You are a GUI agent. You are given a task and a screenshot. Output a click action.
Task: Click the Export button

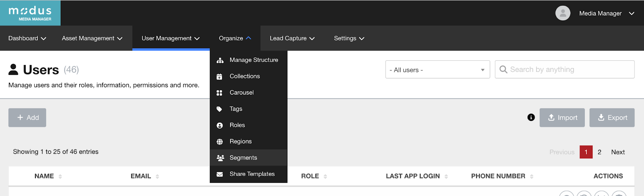click(612, 118)
